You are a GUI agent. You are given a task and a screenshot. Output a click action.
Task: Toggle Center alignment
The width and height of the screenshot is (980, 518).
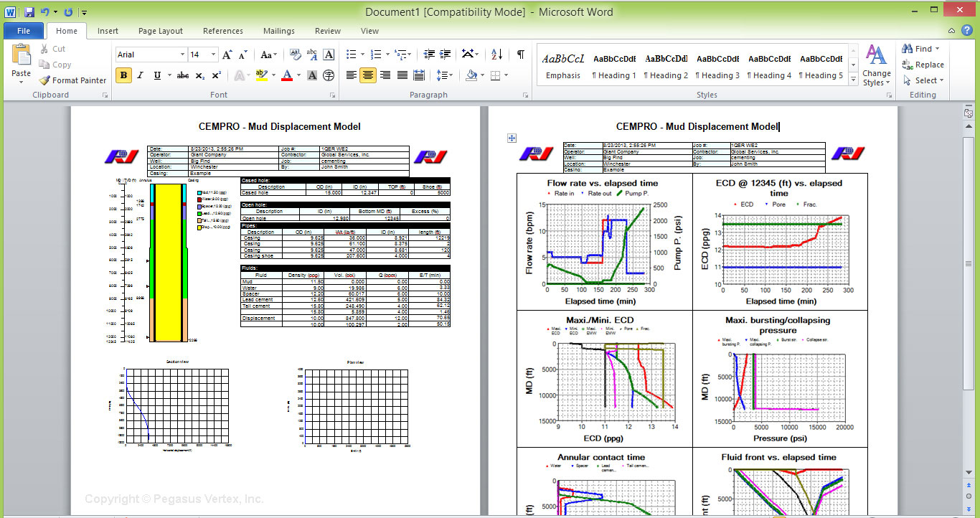pyautogui.click(x=368, y=75)
